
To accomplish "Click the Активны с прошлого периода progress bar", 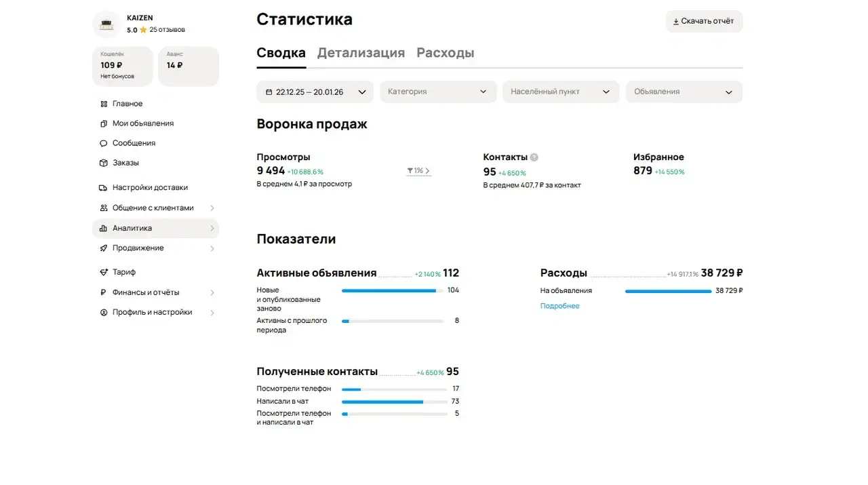I will click(393, 321).
